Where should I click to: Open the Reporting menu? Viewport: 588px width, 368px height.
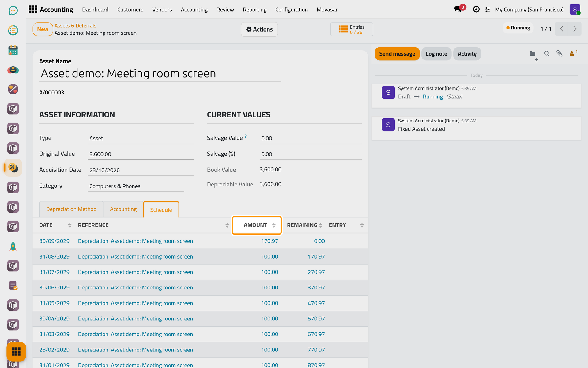click(x=254, y=10)
